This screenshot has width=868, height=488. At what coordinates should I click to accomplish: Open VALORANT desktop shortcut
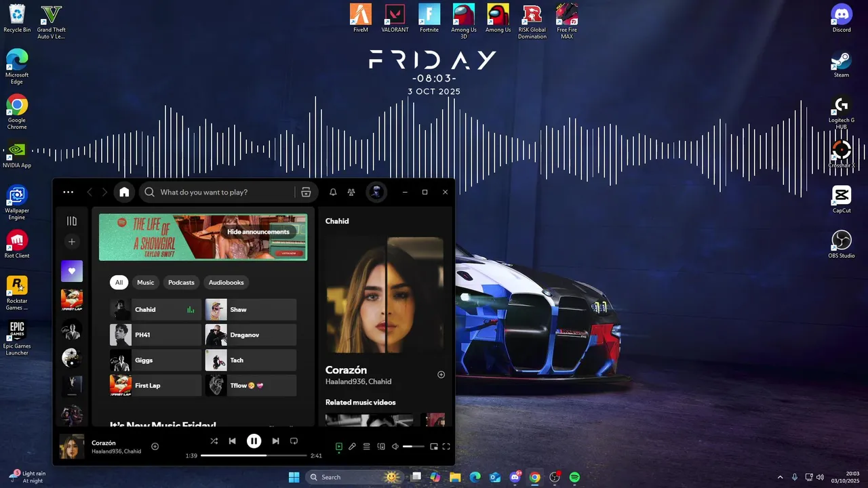tap(395, 18)
